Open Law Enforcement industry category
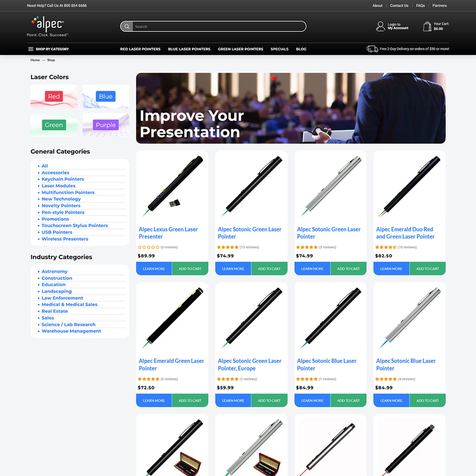This screenshot has height=476, width=476. click(x=62, y=298)
